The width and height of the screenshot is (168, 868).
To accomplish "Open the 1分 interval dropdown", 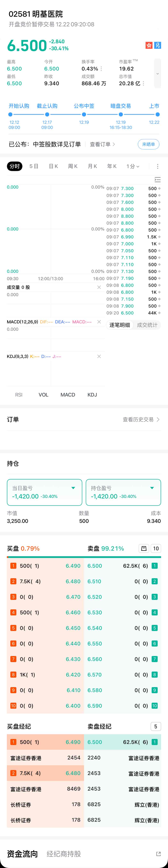I will [133, 166].
